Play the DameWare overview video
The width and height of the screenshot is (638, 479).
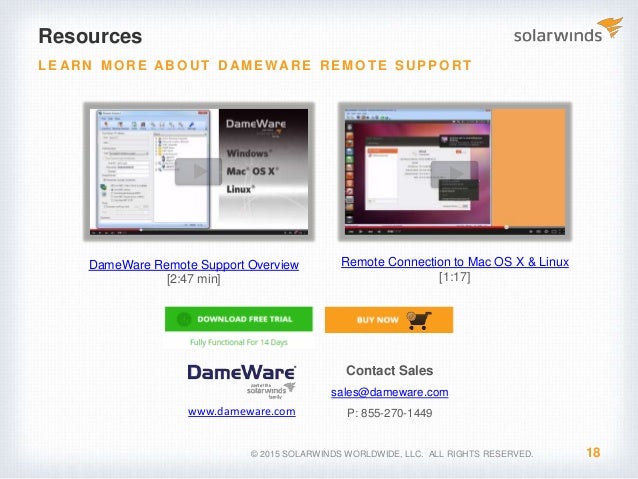(x=198, y=171)
